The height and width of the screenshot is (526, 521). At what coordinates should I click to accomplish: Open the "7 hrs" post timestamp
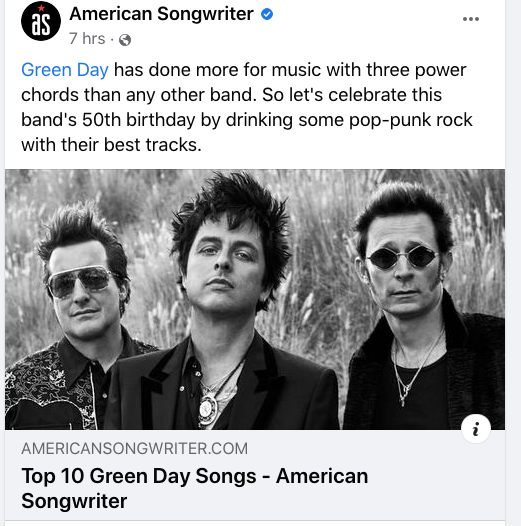click(87, 39)
